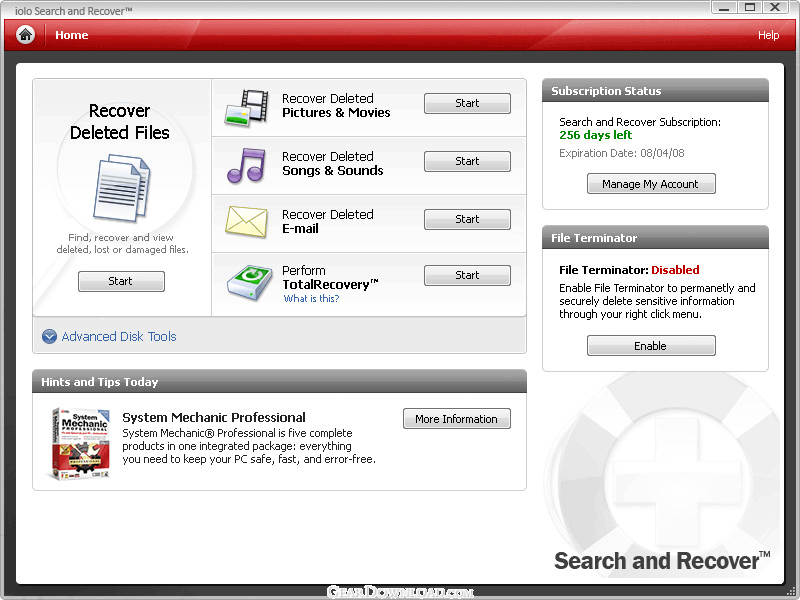
Task: Click the red 'Disabled' status text
Action: point(675,270)
